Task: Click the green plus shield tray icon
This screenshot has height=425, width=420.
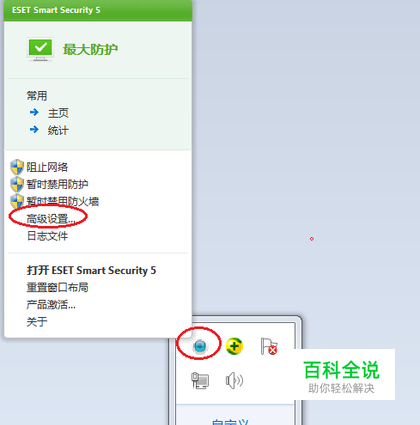Action: pos(234,346)
